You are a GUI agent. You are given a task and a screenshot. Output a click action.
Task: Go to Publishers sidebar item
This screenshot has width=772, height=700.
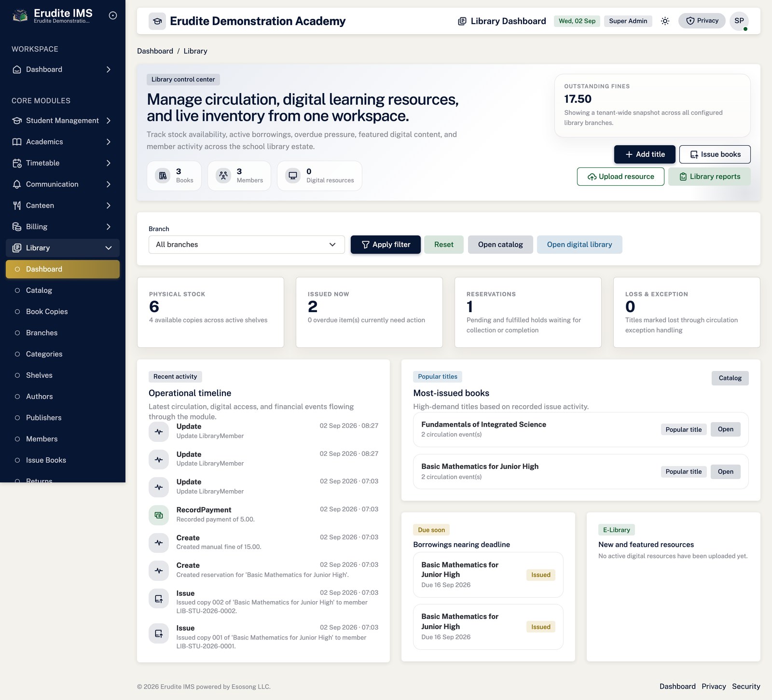coord(63,418)
